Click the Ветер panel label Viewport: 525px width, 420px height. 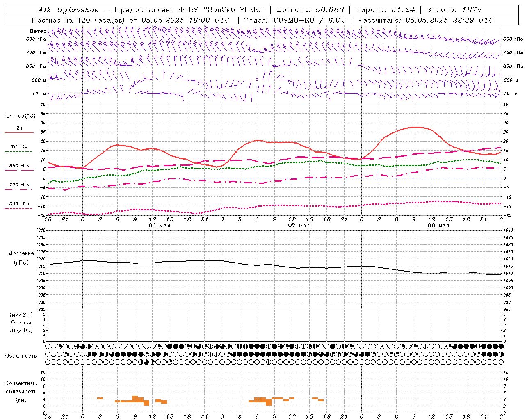point(38,31)
